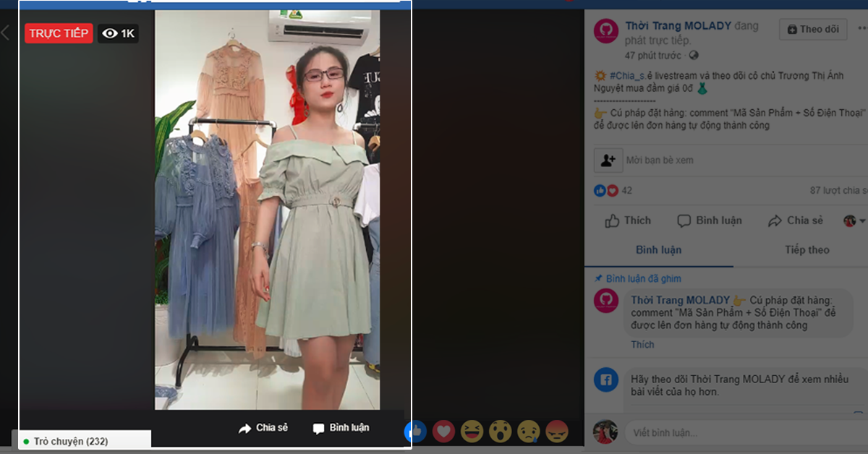Switch to the 'Tiếp theo' tab
This screenshot has width=868, height=454.
[807, 250]
